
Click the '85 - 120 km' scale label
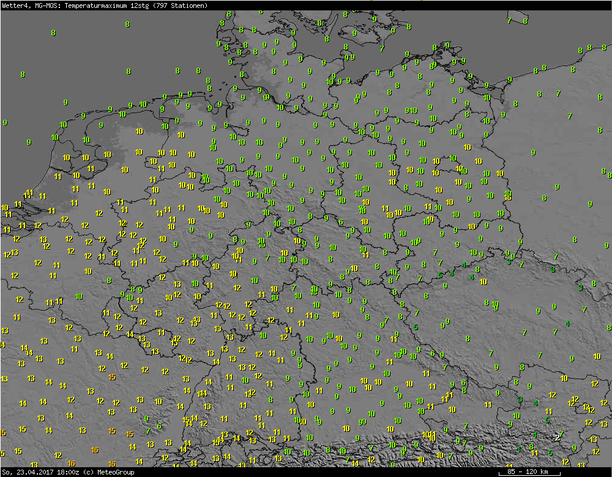click(x=528, y=471)
